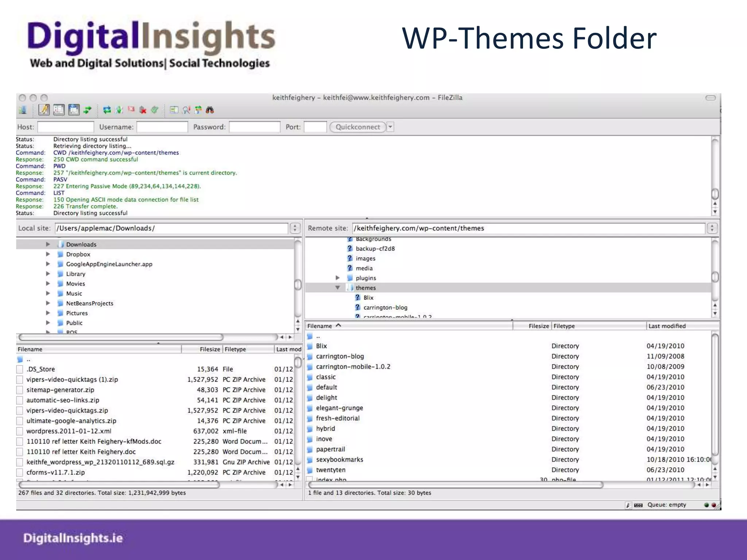This screenshot has width=747, height=560.
Task: Open the Local site path dropdown
Action: [295, 228]
